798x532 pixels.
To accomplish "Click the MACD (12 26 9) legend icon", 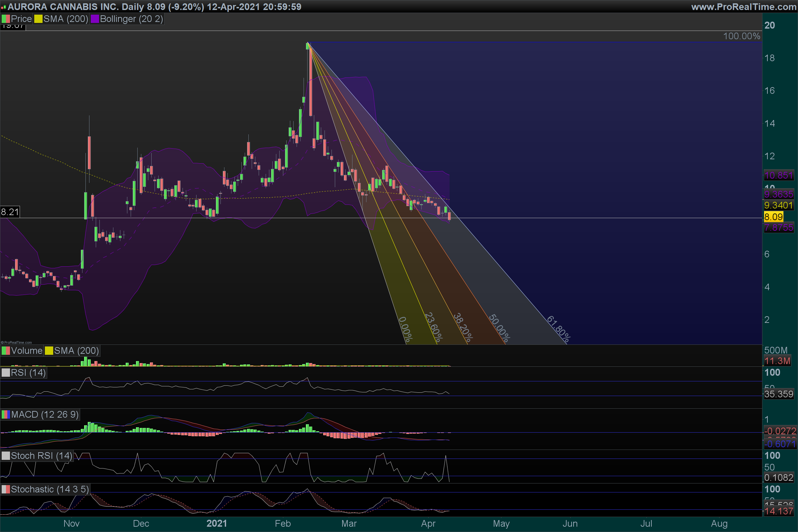I will [6, 414].
